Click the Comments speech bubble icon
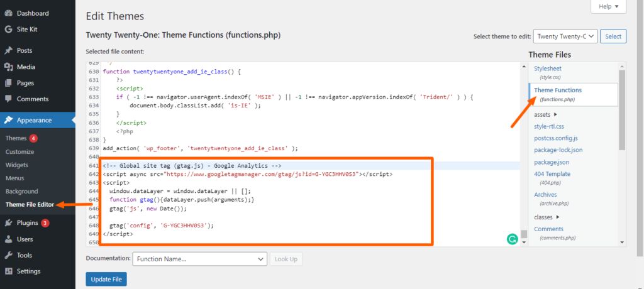The image size is (644, 289). tap(8, 99)
